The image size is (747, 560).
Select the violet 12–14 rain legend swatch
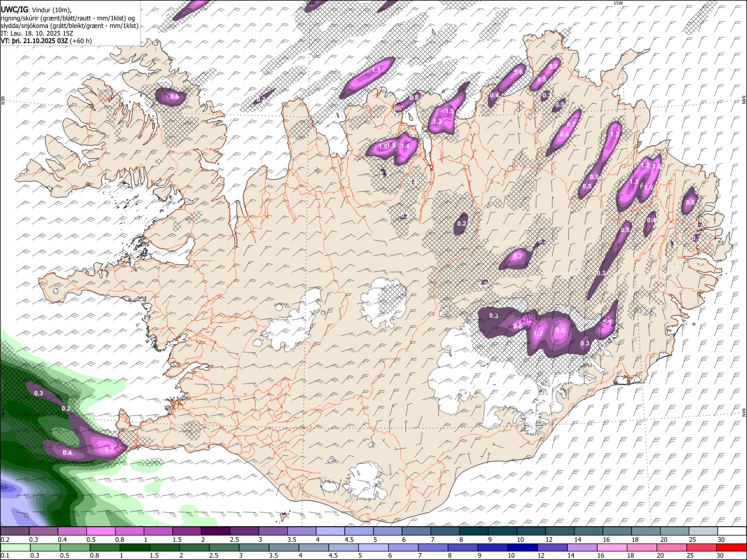pos(552,547)
